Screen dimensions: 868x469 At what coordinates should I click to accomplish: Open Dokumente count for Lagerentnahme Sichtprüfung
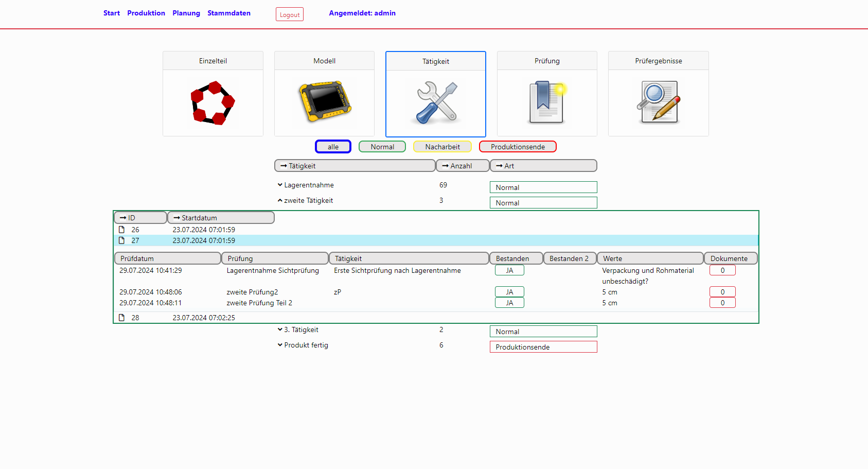(x=722, y=270)
